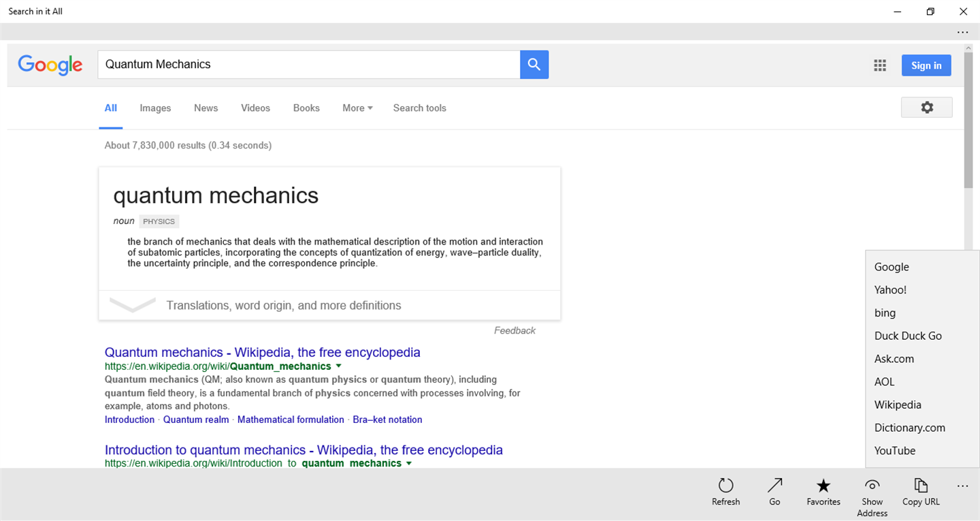The height and width of the screenshot is (521, 980).
Task: Open the Google apps grid icon
Action: point(880,65)
